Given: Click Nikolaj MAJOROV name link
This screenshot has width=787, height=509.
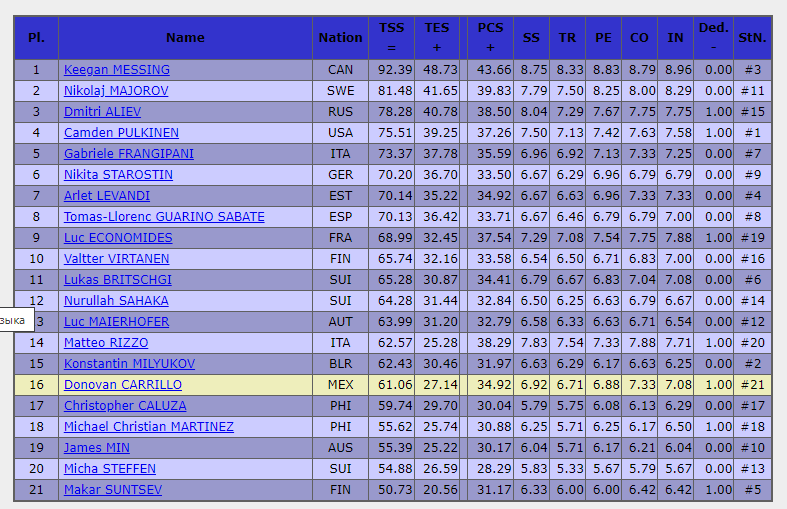Looking at the screenshot, I should [116, 91].
